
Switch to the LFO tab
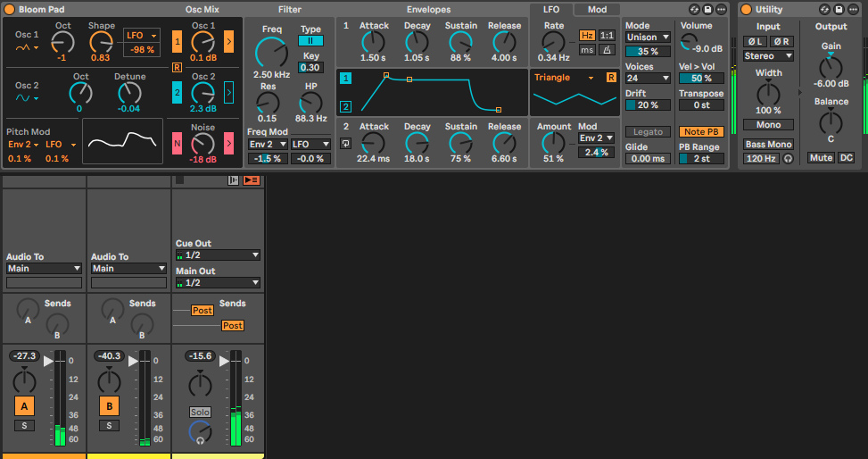550,10
